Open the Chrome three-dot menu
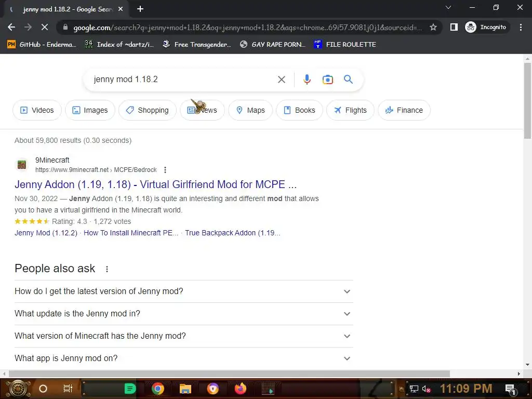This screenshot has width=532, height=399. (x=521, y=27)
